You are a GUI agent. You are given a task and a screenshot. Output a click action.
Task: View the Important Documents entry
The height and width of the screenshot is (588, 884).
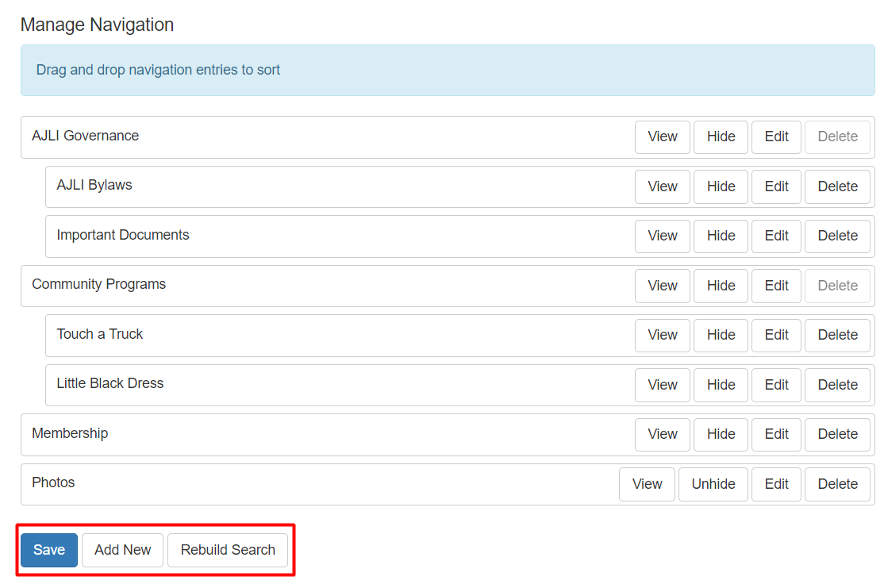[663, 236]
